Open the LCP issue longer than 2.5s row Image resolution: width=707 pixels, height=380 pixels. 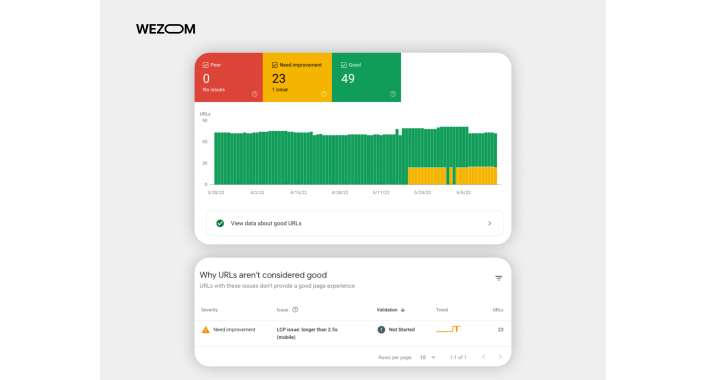[x=353, y=334]
